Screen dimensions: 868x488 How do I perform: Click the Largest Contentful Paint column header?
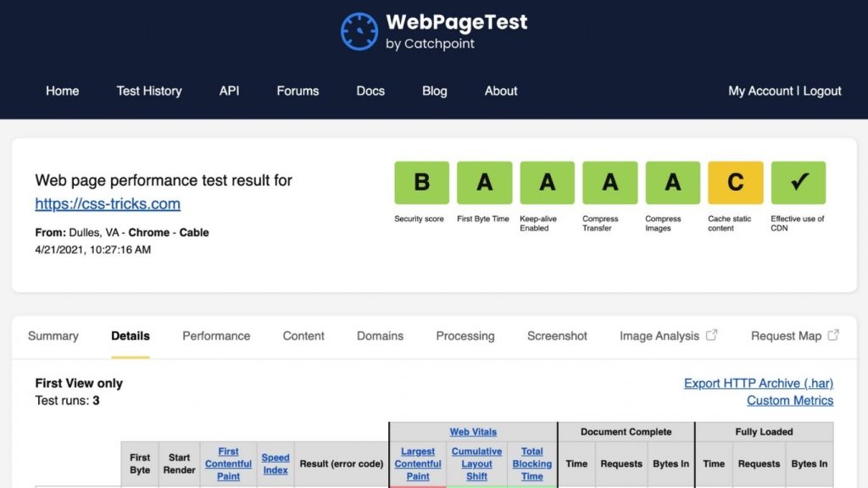coord(418,463)
